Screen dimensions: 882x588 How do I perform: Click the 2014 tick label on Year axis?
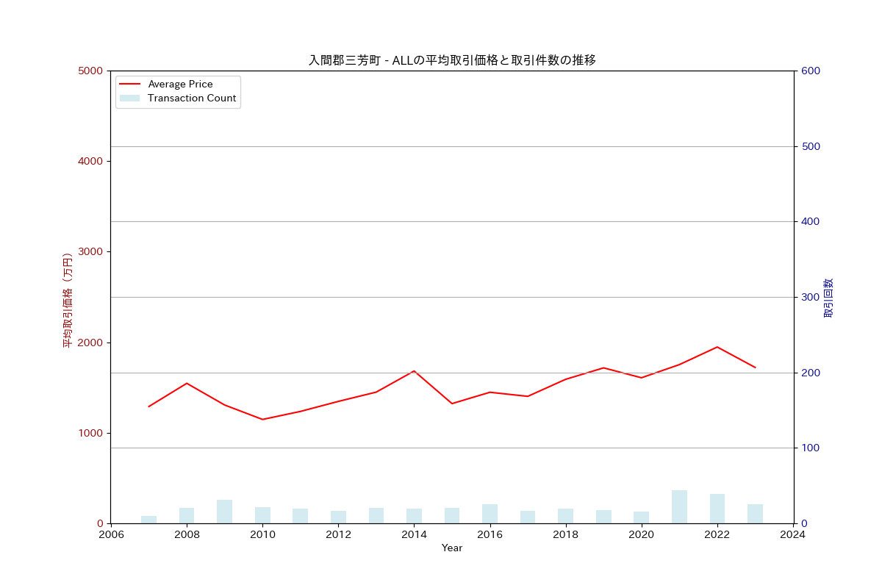click(414, 535)
